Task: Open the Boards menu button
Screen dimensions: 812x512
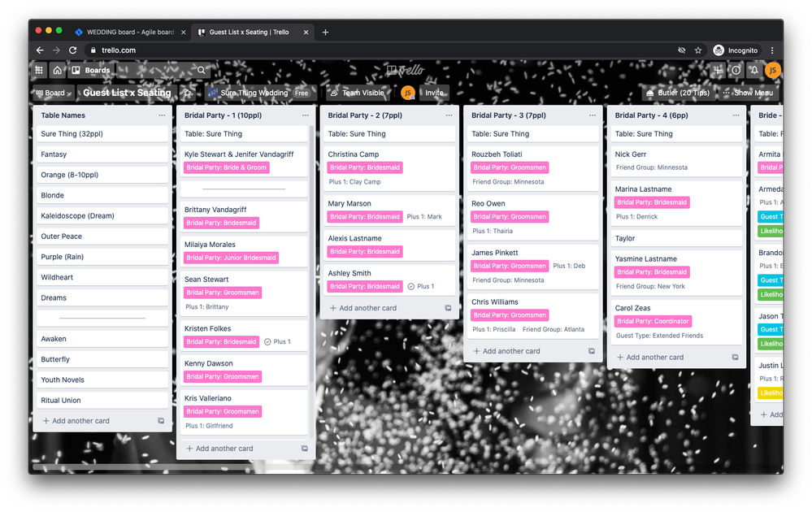Action: [91, 70]
